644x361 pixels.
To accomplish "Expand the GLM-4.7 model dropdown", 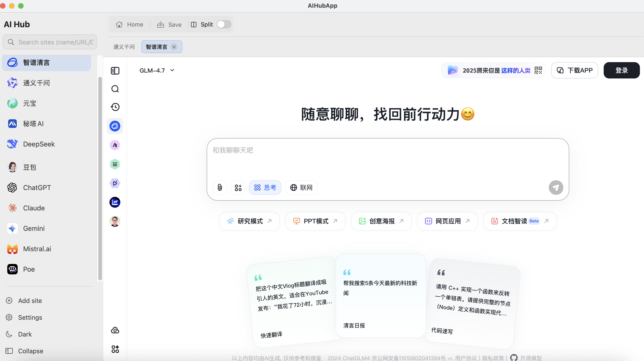I will point(157,70).
